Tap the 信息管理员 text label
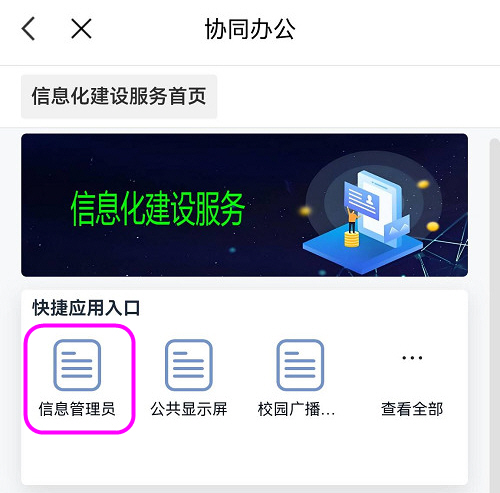This screenshot has width=500, height=493. tap(77, 409)
